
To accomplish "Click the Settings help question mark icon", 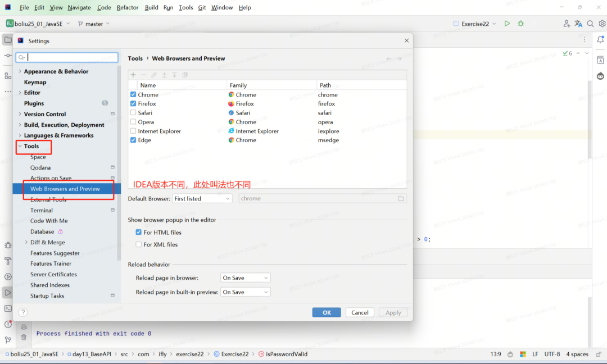I will 23,312.
